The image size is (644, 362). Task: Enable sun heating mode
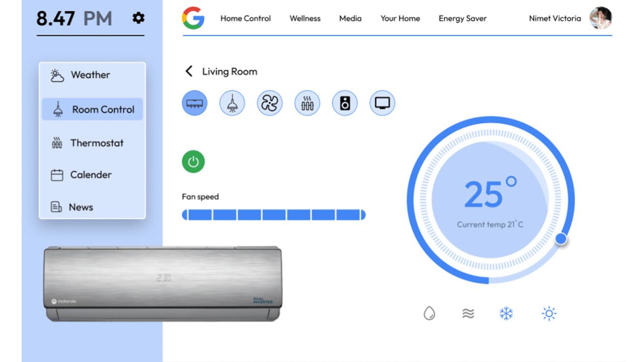tap(549, 314)
